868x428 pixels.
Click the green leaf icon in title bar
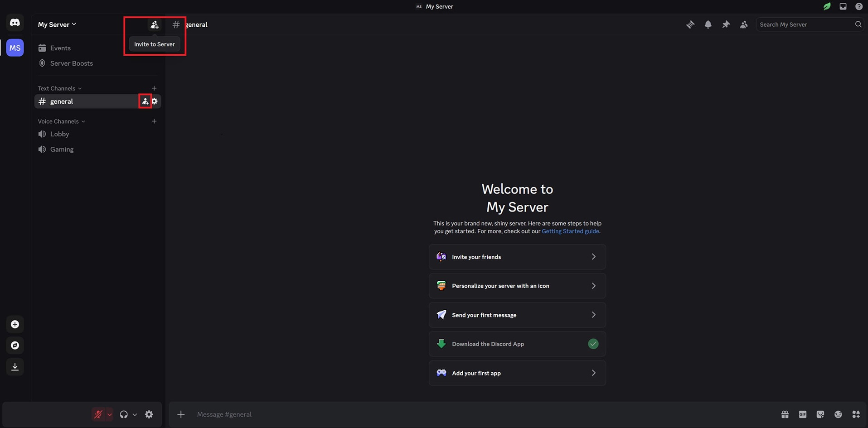827,6
